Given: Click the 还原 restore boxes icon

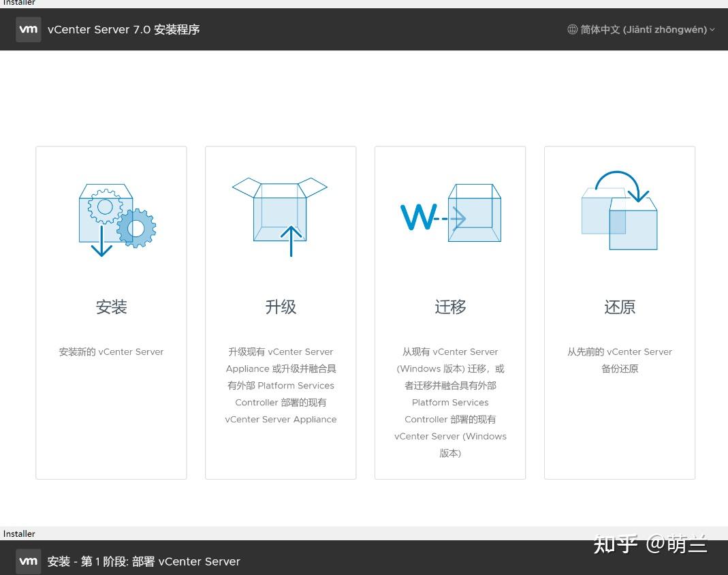Looking at the screenshot, I should [x=619, y=210].
